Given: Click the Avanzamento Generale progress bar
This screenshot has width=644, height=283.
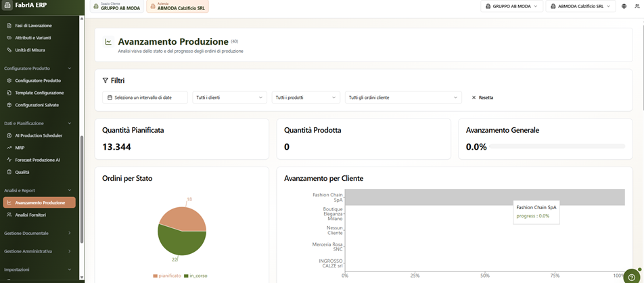Looking at the screenshot, I should [557, 146].
